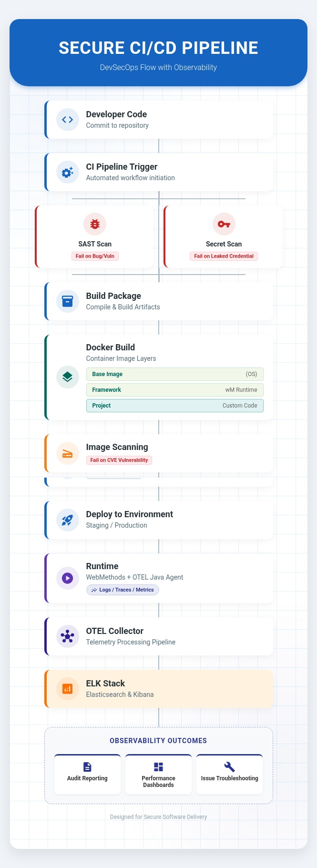
Task: Click the wM Runtime value
Action: click(241, 390)
